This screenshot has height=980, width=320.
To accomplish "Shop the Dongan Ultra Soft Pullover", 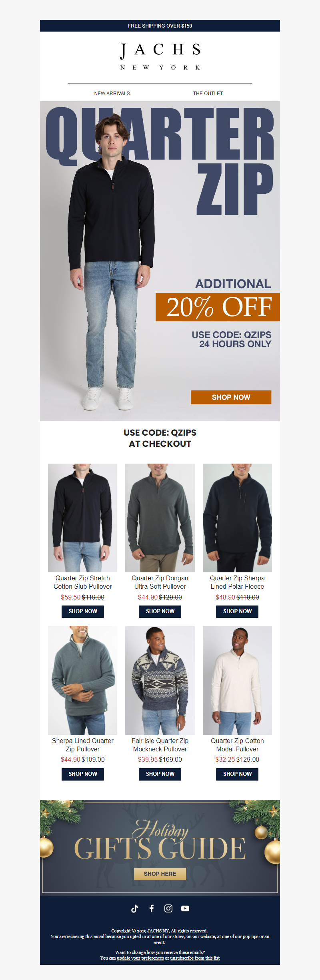I will tap(160, 612).
